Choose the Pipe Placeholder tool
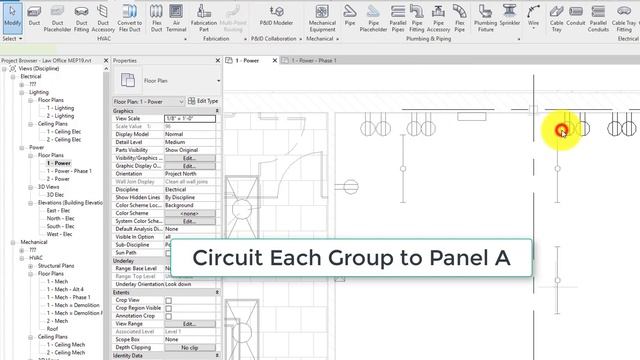Viewport: 640px width, 360px height. pyautogui.click(x=373, y=18)
